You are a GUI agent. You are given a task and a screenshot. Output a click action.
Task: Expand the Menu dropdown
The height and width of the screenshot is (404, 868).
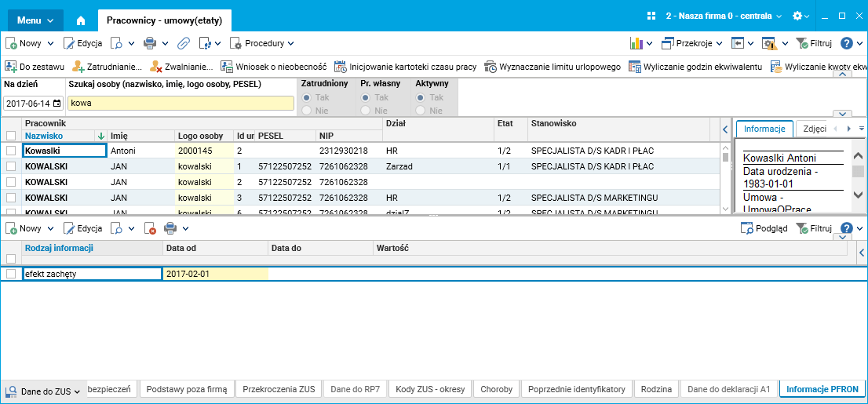35,20
